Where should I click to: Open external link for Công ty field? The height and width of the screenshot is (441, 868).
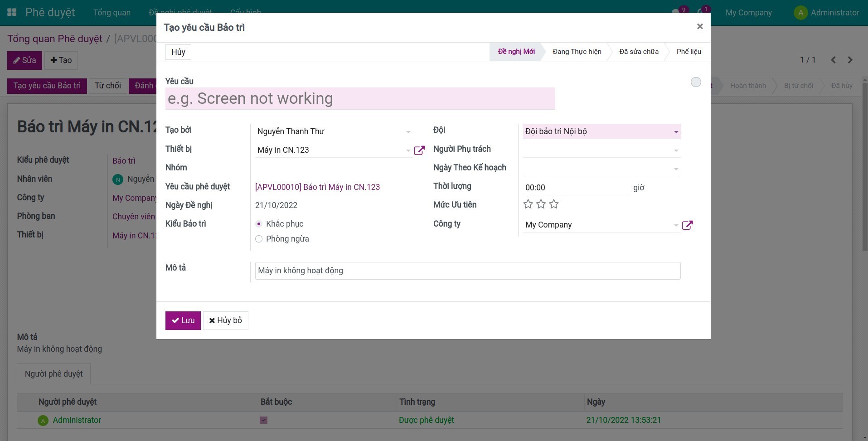pos(687,225)
